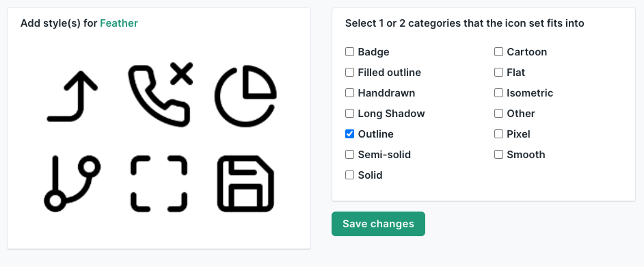Click the floppy disk save icon
Screen dimensions: 644x267
click(245, 183)
